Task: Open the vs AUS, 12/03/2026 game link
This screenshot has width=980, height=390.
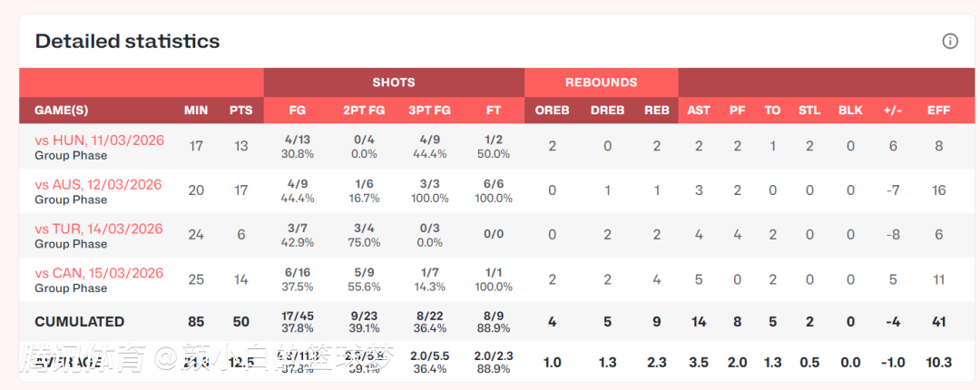Action: pos(98,184)
